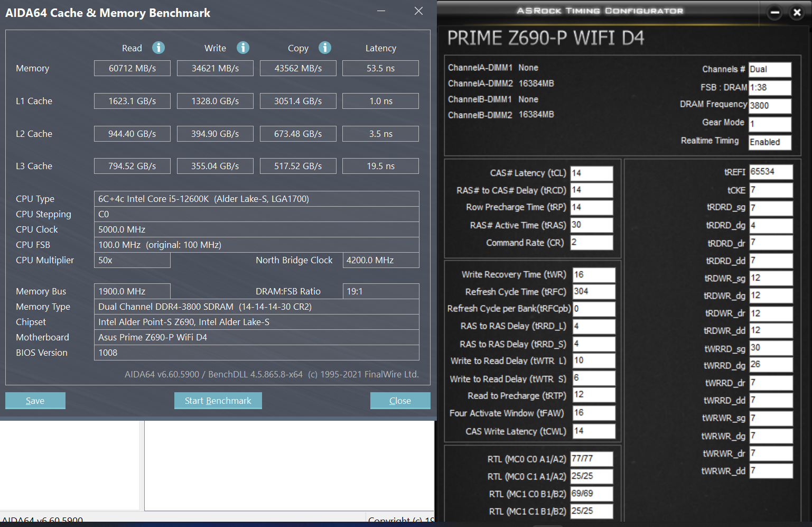Click the CPU Multiplier field 50x
Screen dimensions: 812x527
(132, 260)
